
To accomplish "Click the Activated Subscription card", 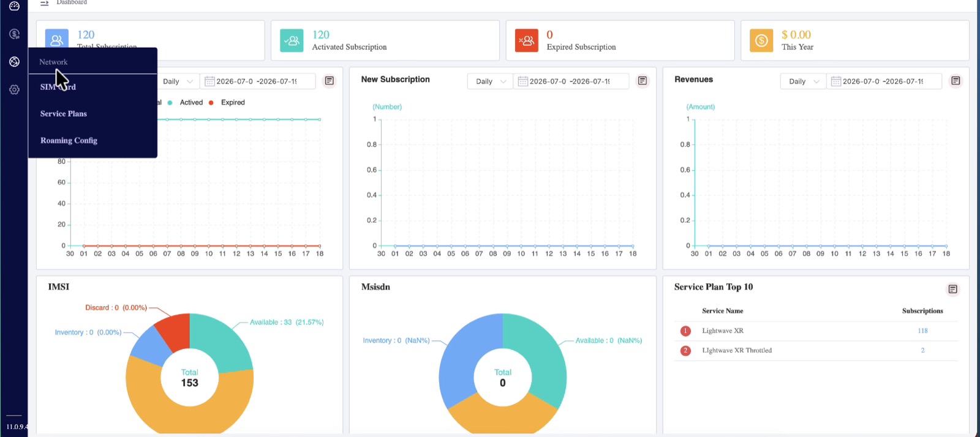I will (385, 40).
